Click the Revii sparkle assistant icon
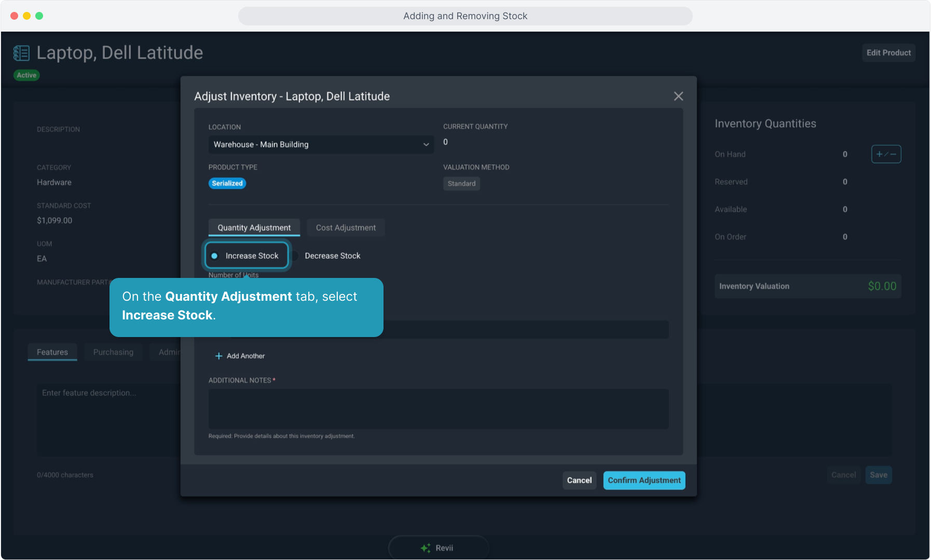 pyautogui.click(x=426, y=548)
